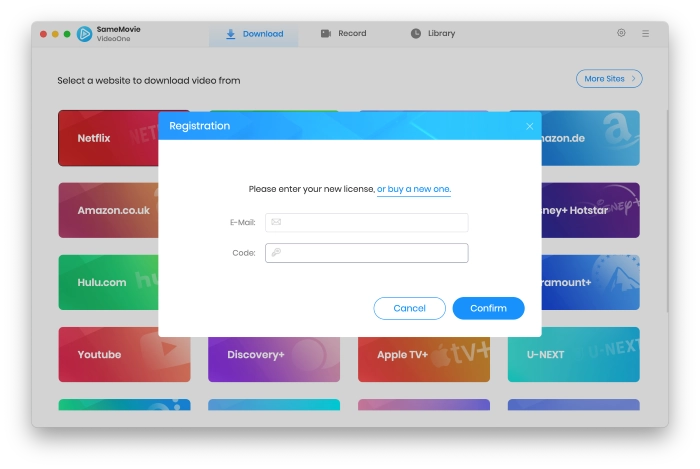Focus the E-Mail input field
Image resolution: width=700 pixels, height=469 pixels.
[367, 222]
